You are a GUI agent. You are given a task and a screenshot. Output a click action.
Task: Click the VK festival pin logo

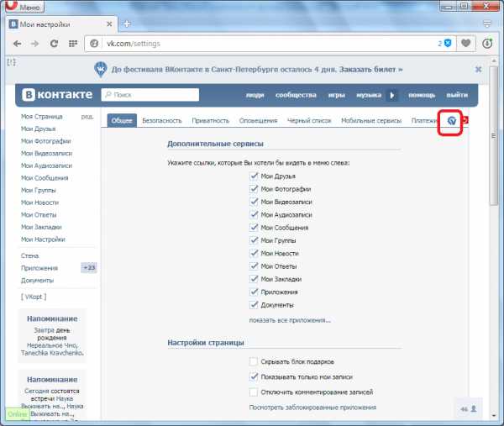101,70
